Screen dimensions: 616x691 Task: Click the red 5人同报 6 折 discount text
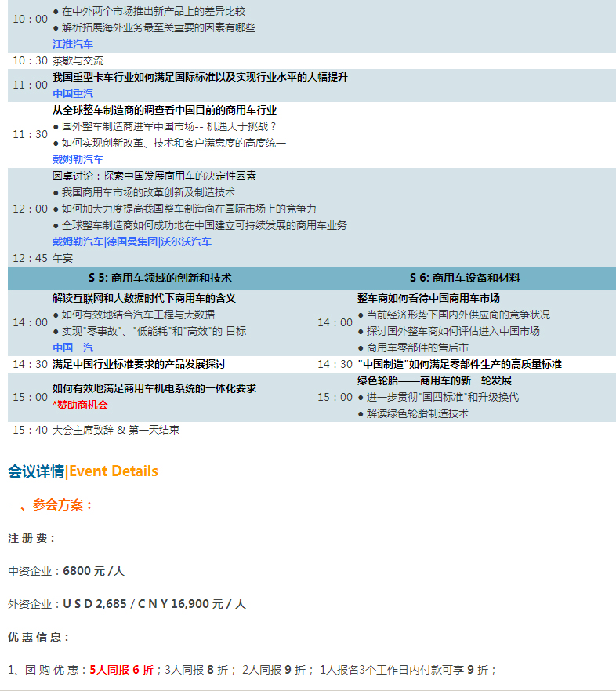point(121,670)
